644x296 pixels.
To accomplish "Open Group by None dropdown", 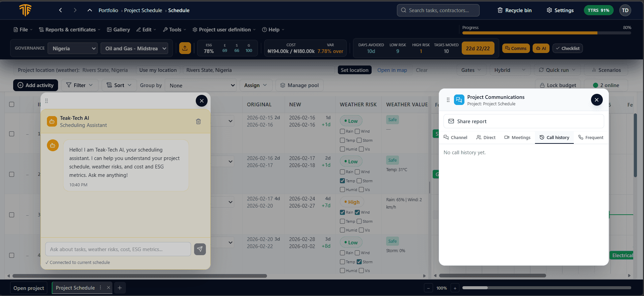I will click(x=200, y=85).
